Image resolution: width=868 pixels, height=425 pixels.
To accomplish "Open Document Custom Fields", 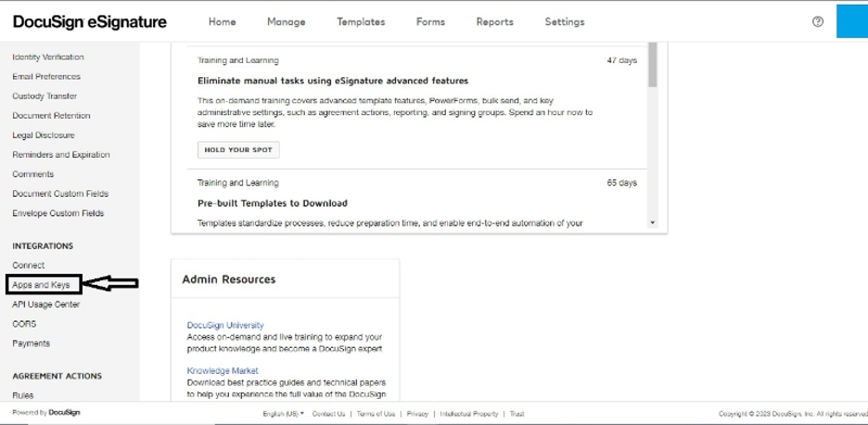I will pos(60,193).
